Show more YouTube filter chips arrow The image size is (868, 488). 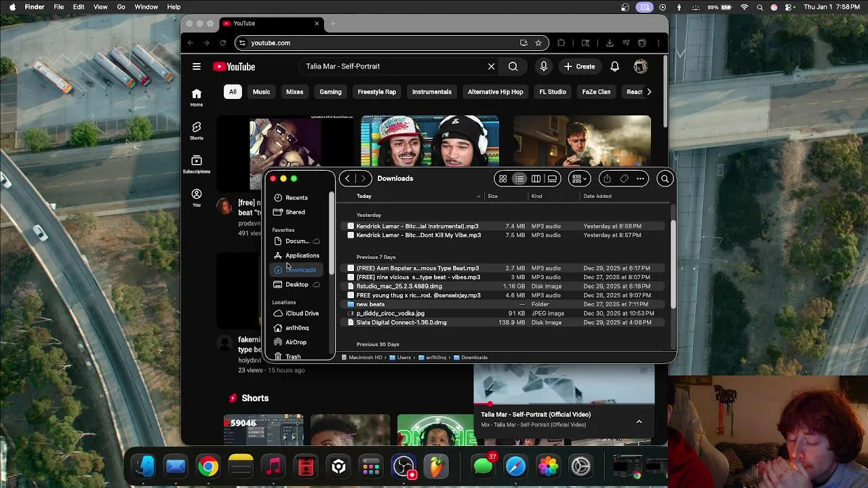coord(649,91)
